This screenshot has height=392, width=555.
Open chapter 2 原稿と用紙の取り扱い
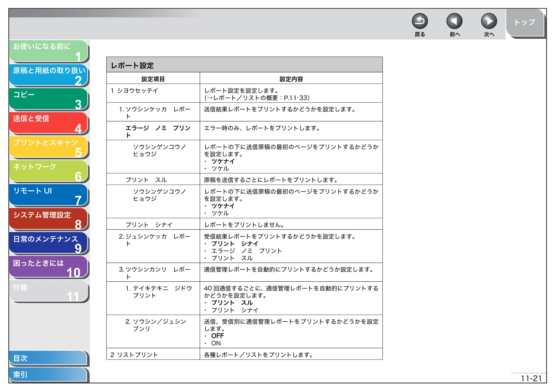point(49,75)
